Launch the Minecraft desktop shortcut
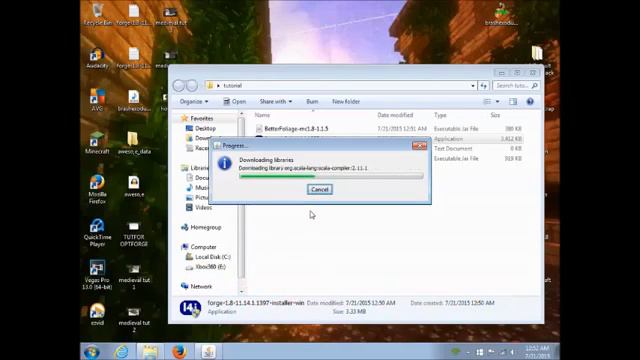The height and width of the screenshot is (360, 640). pos(97,143)
